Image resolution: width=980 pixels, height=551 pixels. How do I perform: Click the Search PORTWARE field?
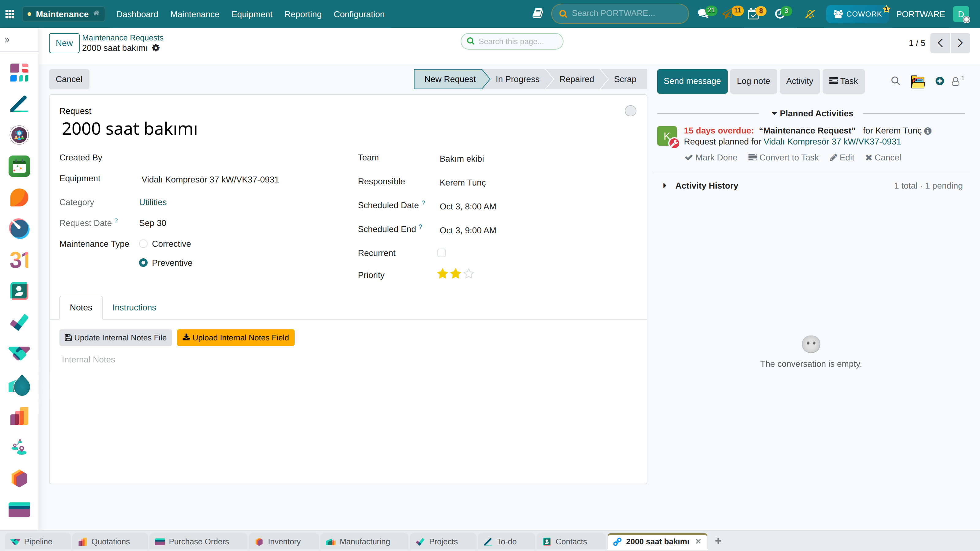click(x=620, y=14)
